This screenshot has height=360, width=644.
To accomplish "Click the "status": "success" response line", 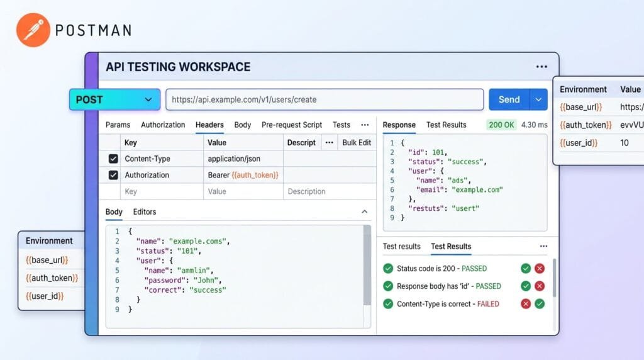I will [x=447, y=162].
